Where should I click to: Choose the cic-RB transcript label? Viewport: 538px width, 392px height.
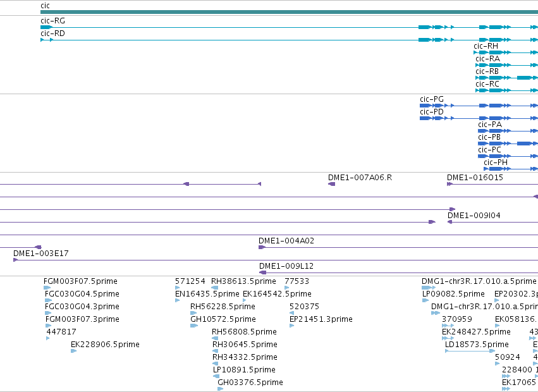(487, 71)
